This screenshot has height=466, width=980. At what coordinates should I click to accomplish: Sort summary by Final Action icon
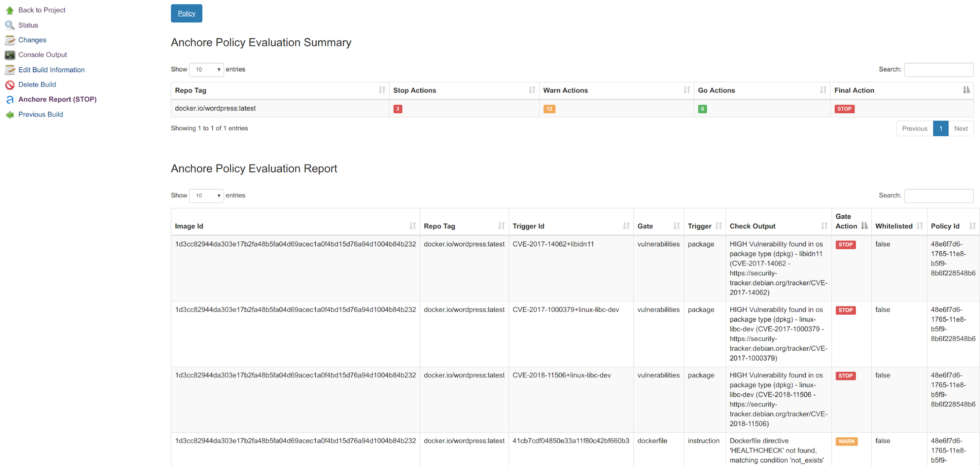tap(966, 90)
